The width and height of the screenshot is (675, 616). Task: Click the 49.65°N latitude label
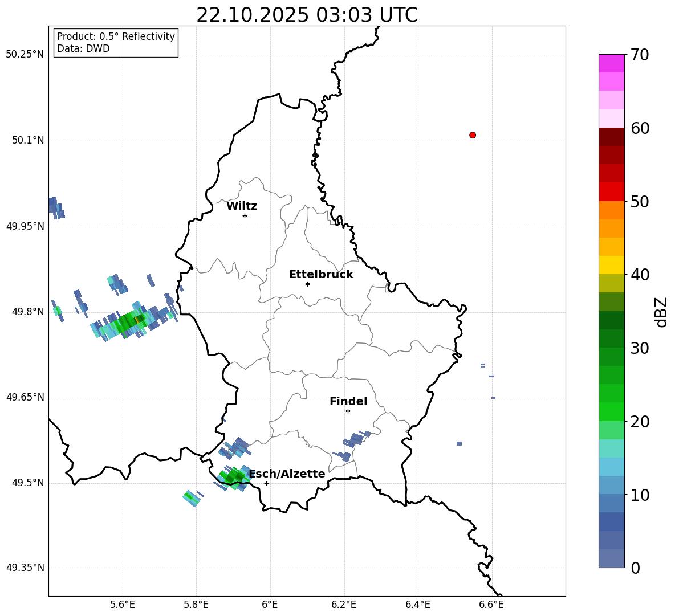(25, 397)
